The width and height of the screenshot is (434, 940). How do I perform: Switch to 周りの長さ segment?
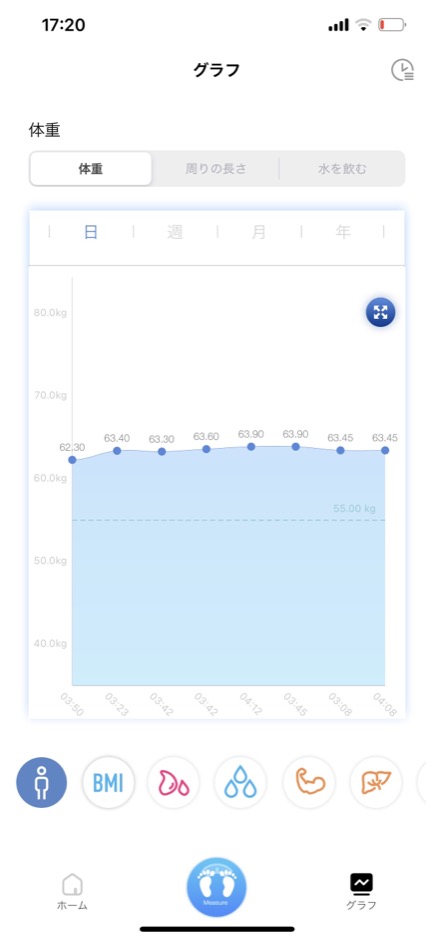[216, 169]
